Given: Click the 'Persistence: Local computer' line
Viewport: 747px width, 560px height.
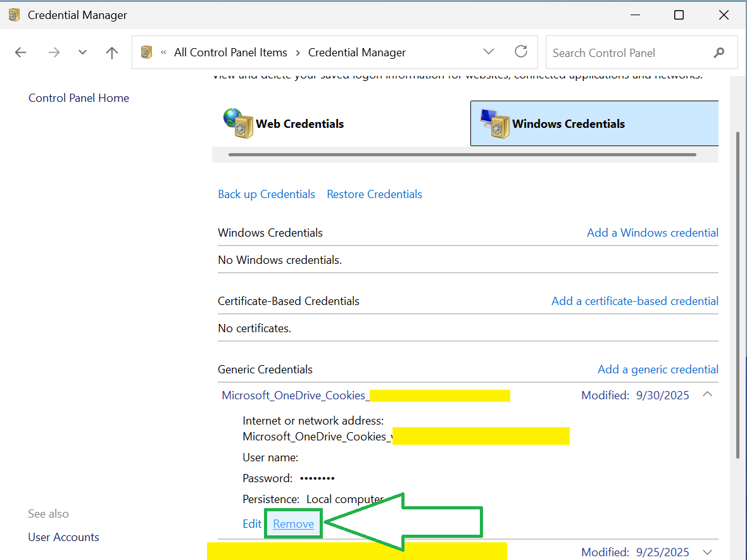Looking at the screenshot, I should tap(313, 499).
